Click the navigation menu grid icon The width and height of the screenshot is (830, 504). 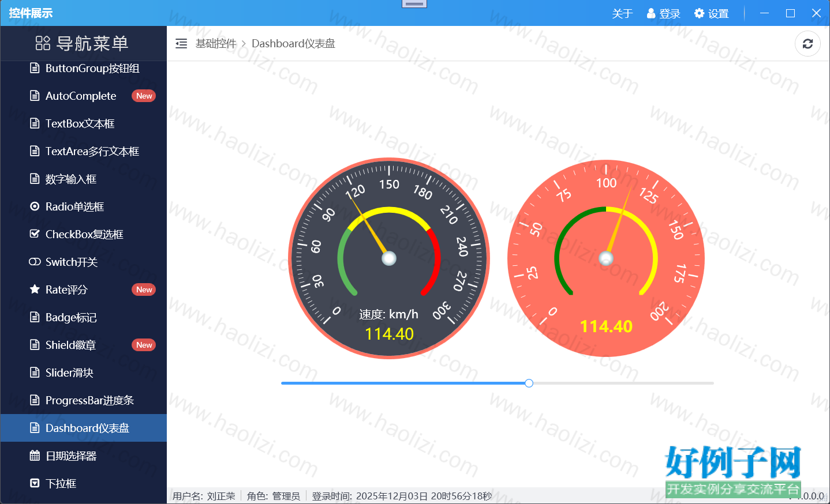click(43, 43)
